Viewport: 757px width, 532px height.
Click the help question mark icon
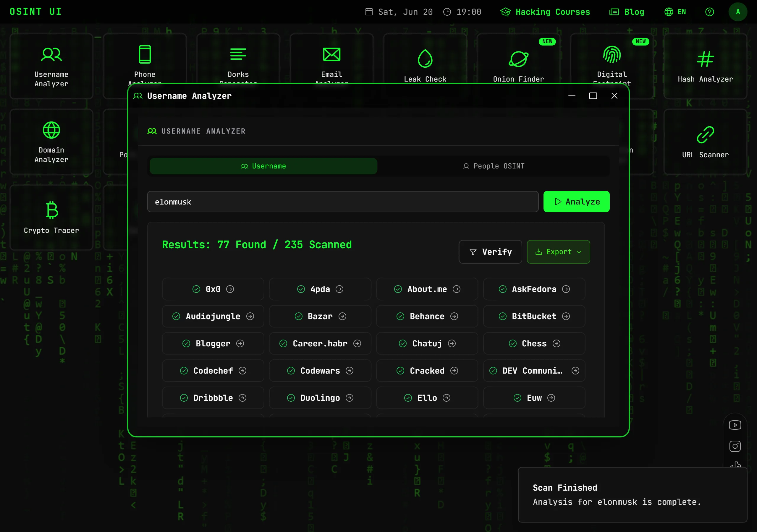(x=709, y=12)
